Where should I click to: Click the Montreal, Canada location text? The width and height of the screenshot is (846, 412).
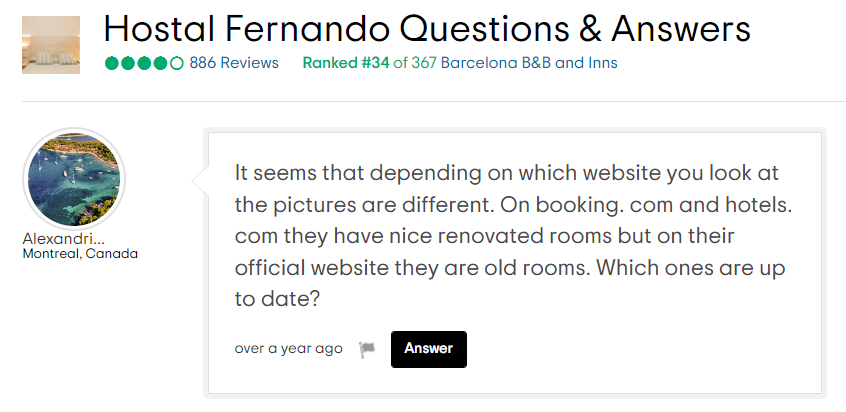(x=80, y=254)
